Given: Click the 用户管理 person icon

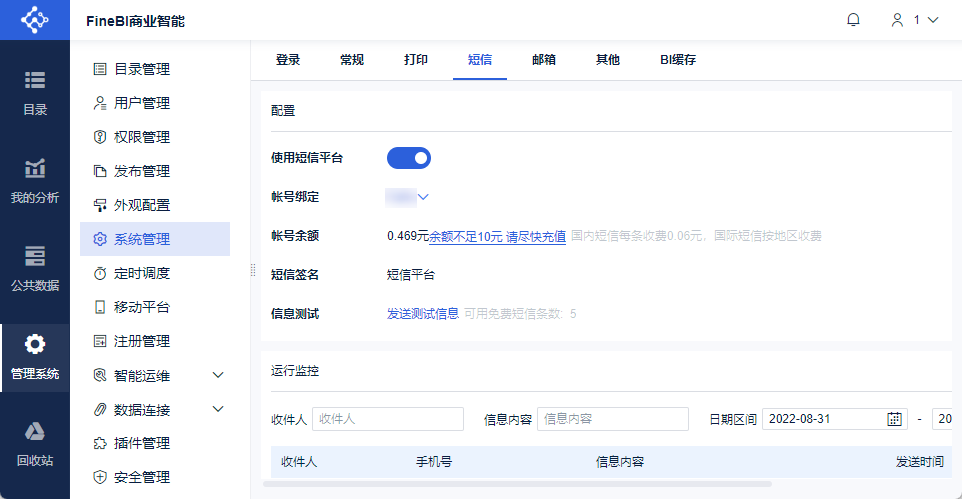Looking at the screenshot, I should pos(100,103).
